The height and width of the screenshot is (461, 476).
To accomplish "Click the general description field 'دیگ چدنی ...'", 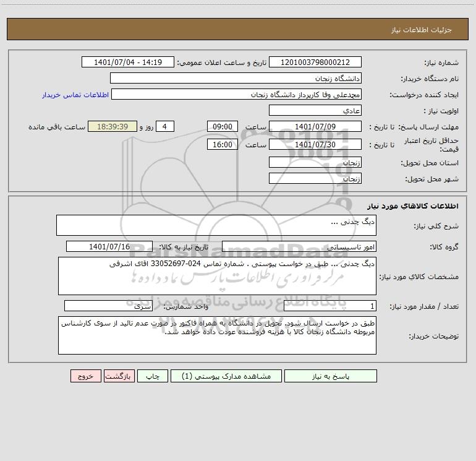I will 216,225.
